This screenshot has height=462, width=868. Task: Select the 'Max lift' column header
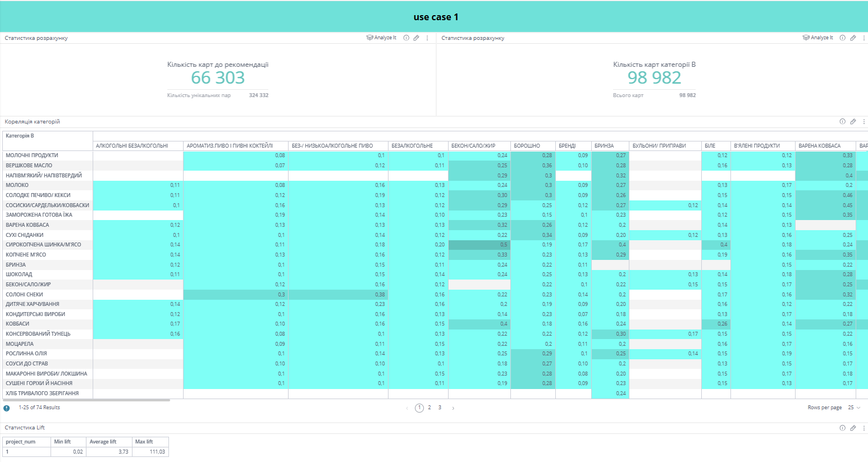[144, 442]
